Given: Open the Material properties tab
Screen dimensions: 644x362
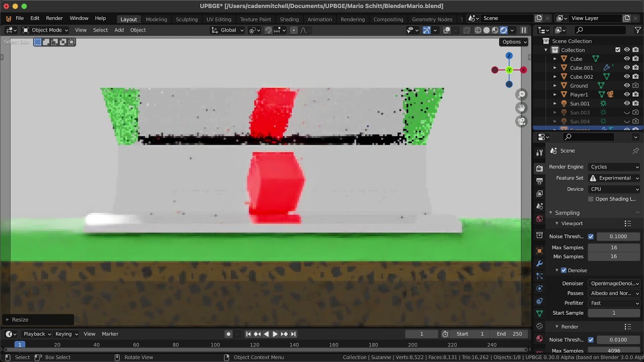Looking at the screenshot, I should click(x=539, y=339).
